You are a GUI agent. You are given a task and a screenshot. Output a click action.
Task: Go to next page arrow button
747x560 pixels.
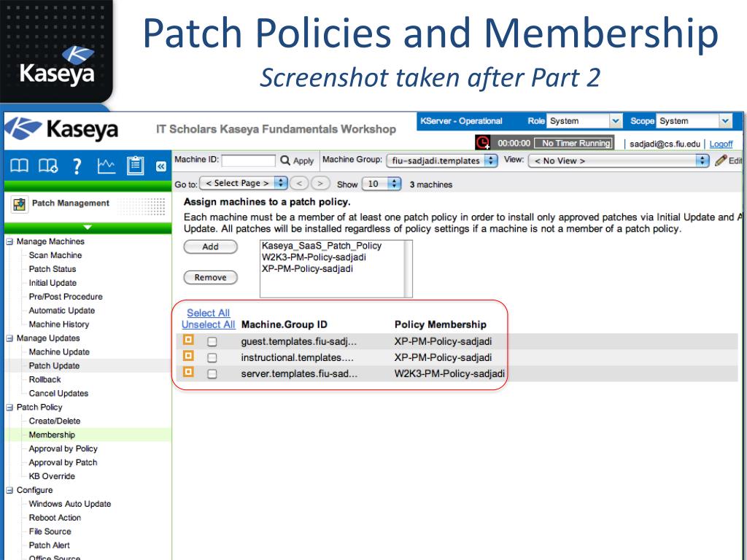pyautogui.click(x=320, y=183)
